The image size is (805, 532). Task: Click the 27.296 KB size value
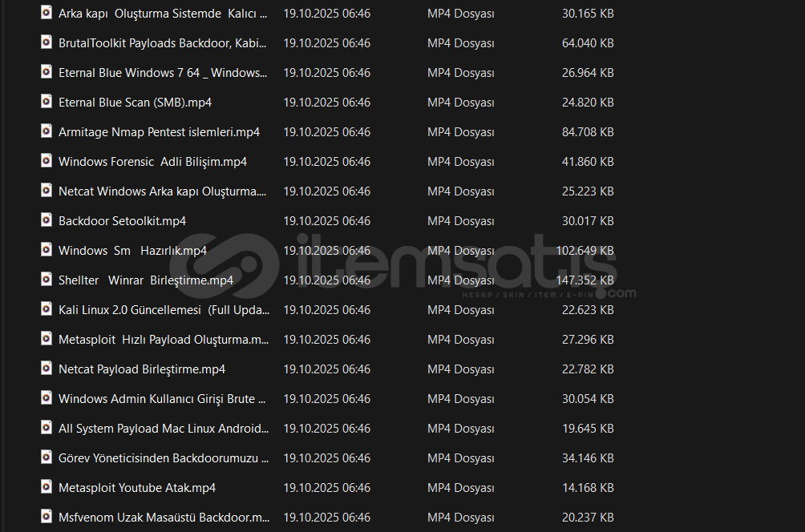click(x=588, y=340)
